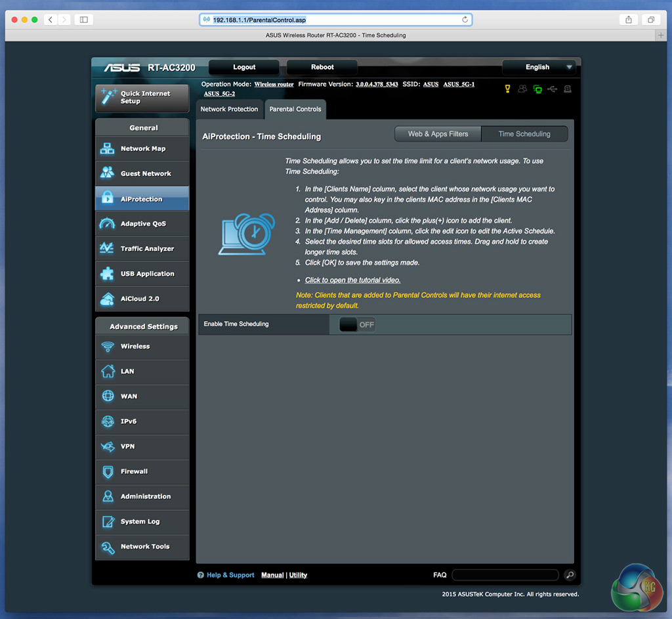This screenshot has height=619, width=672.
Task: Click the green internet connection status icon
Action: 537,89
